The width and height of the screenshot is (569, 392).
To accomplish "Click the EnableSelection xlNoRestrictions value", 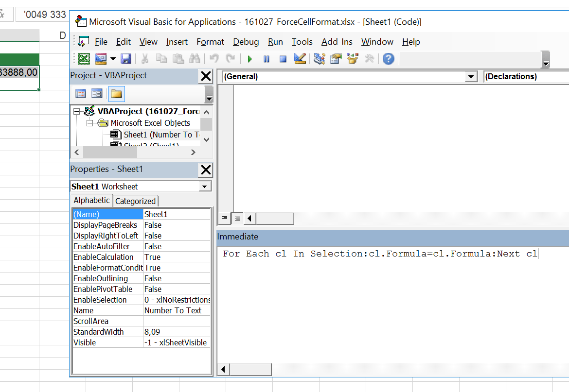I will point(177,300).
